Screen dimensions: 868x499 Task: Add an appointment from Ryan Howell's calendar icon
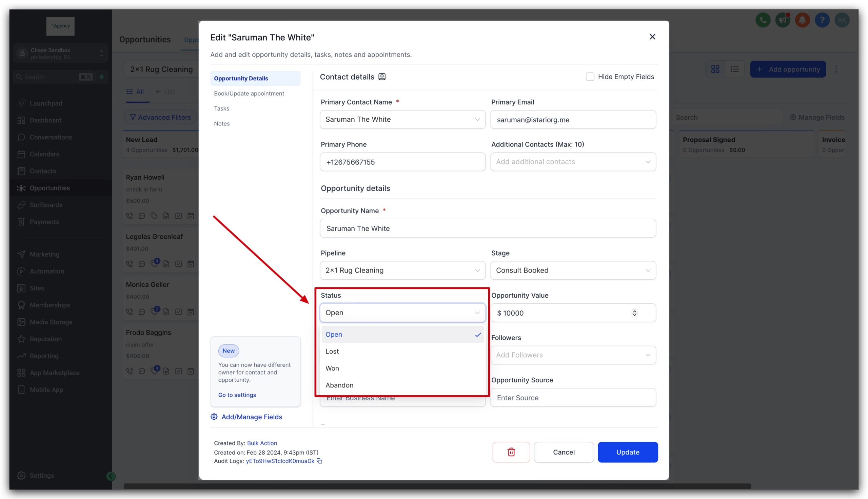[191, 216]
